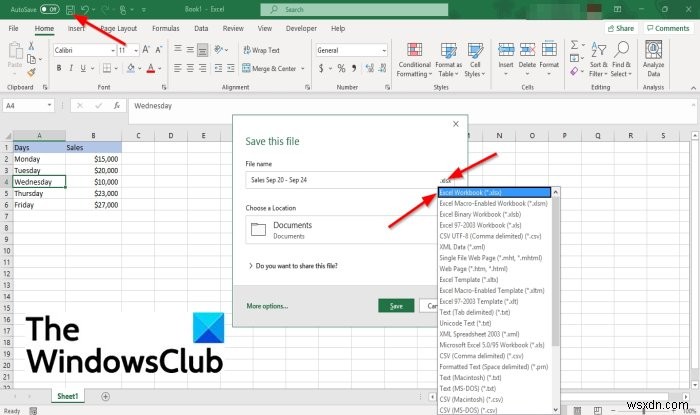Switch to the Formulas tab
The width and height of the screenshot is (700, 415).
click(166, 28)
